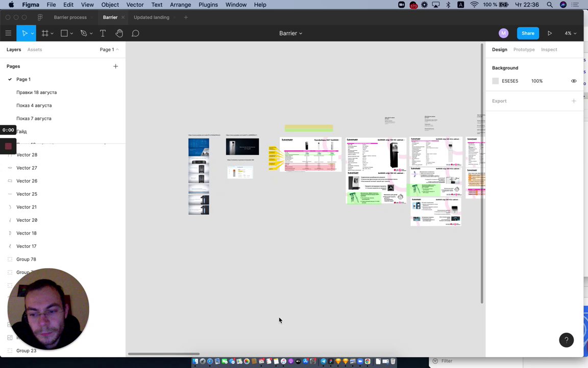
Task: Click the blue Share button
Action: point(528,33)
